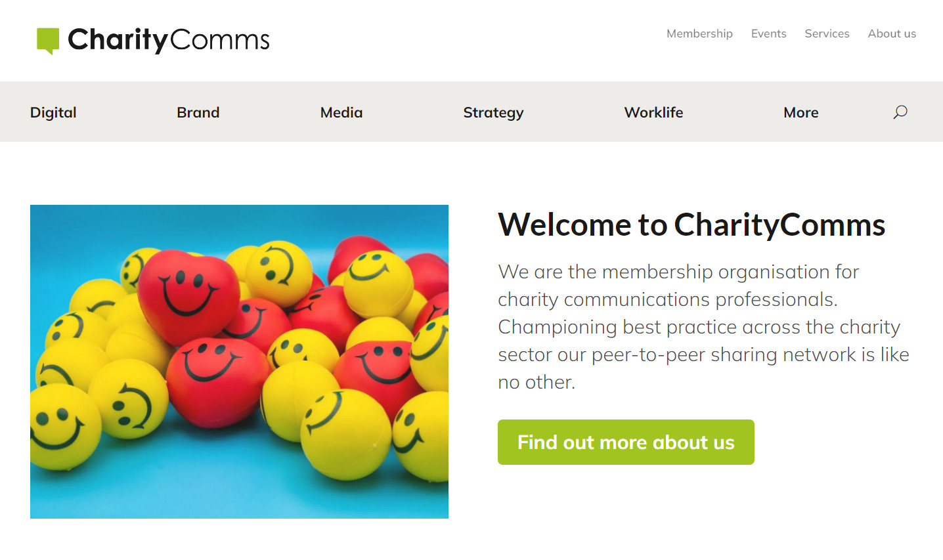Select the Digital menu item
Screen dimensions: 943x560
53,112
